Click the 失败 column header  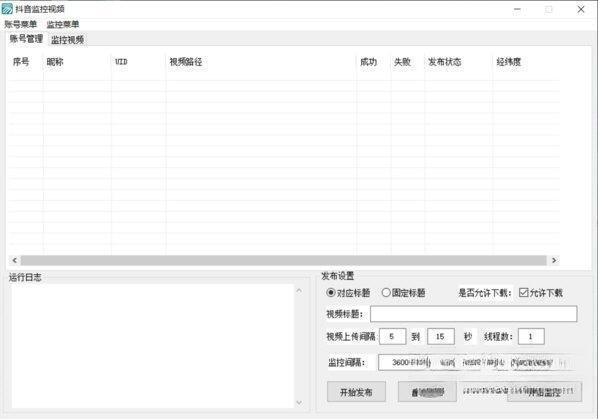coord(408,62)
